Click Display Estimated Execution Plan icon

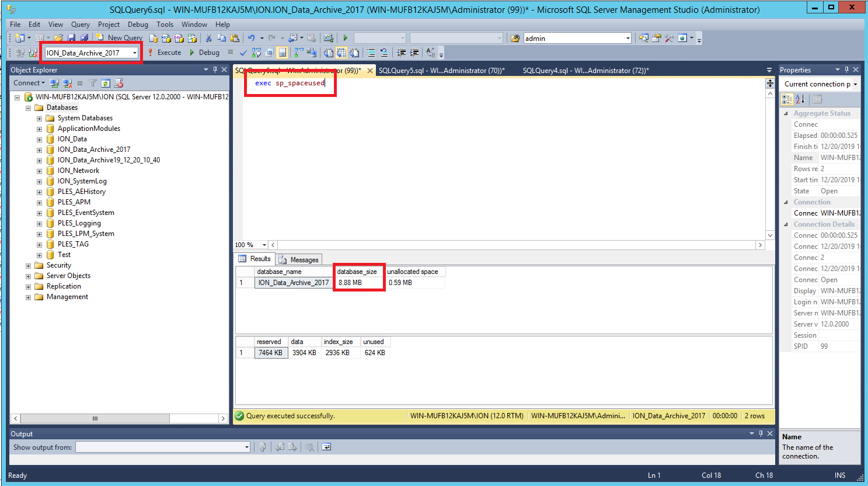tap(256, 53)
